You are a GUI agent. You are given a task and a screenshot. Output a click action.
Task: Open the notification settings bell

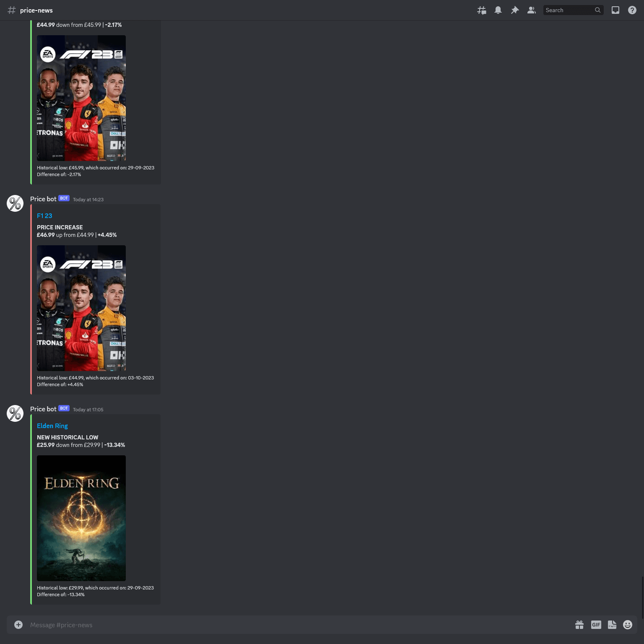[x=498, y=10]
